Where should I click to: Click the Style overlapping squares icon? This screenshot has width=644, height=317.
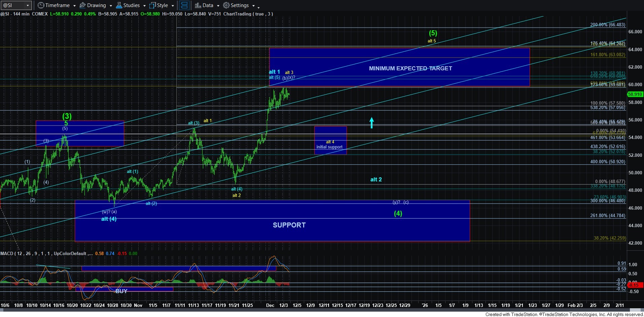pyautogui.click(x=152, y=5)
